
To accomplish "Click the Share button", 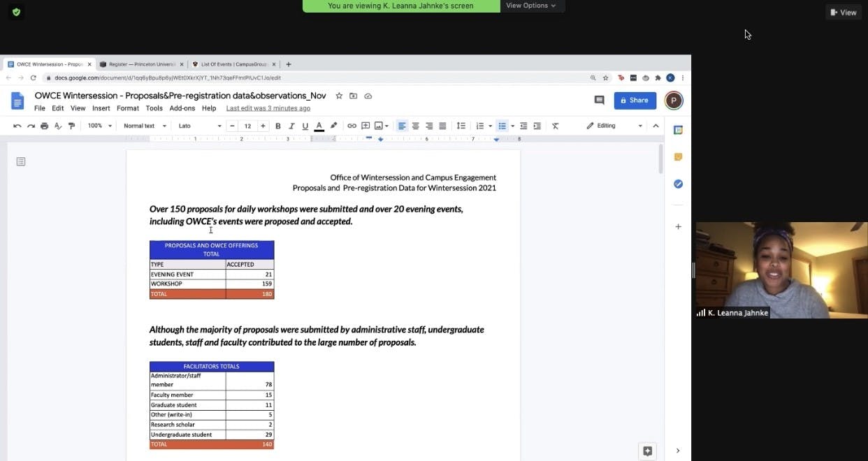I will point(635,100).
